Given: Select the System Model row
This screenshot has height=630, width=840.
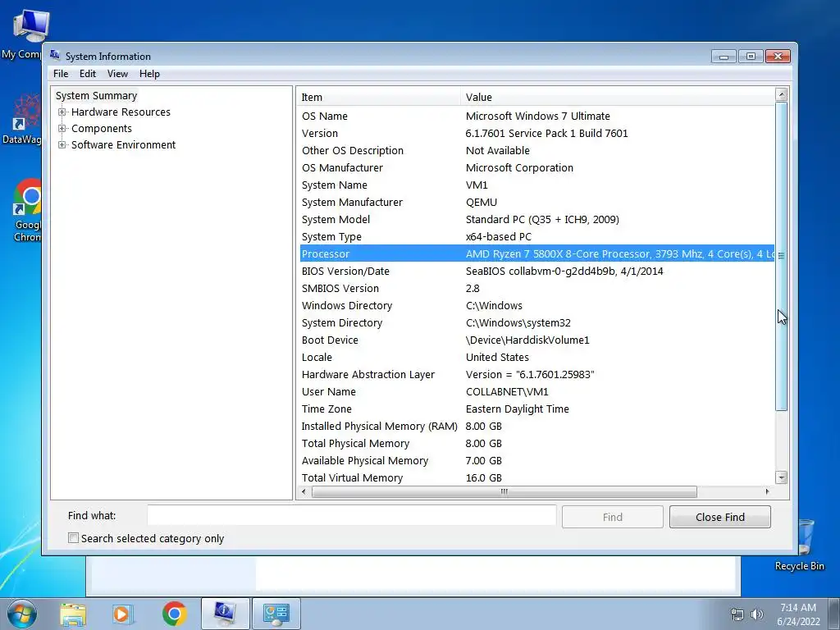Looking at the screenshot, I should (536, 220).
